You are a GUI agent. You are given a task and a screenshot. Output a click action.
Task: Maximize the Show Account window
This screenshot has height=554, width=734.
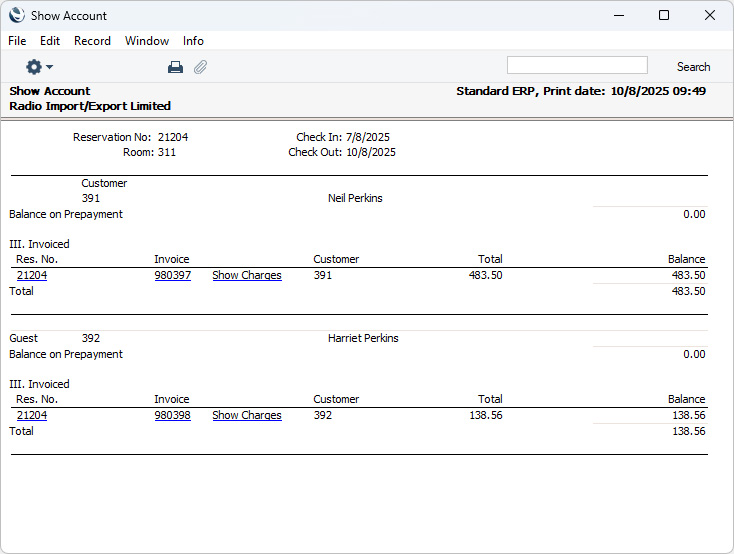664,15
